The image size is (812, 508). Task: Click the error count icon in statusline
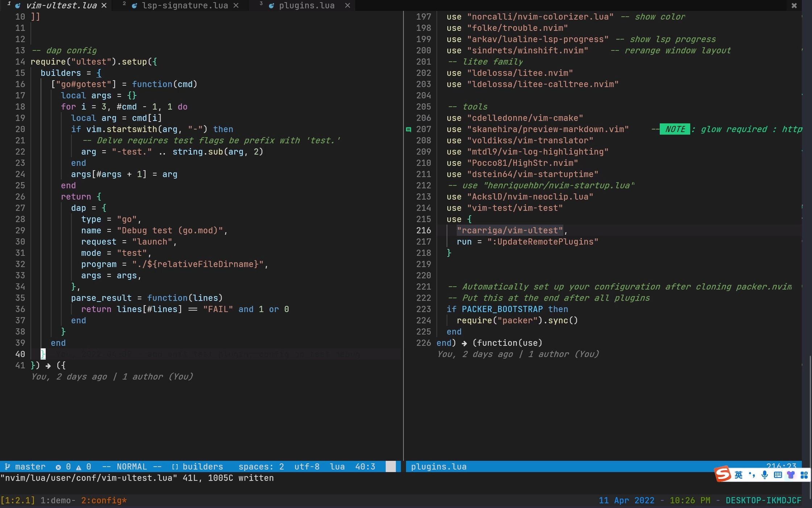(x=58, y=467)
